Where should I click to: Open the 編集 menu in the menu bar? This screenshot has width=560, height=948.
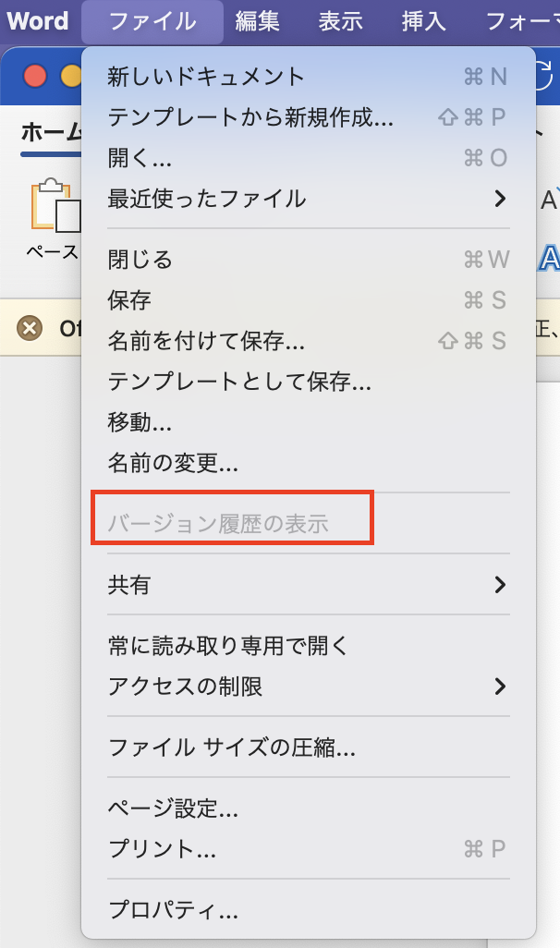pos(258,21)
